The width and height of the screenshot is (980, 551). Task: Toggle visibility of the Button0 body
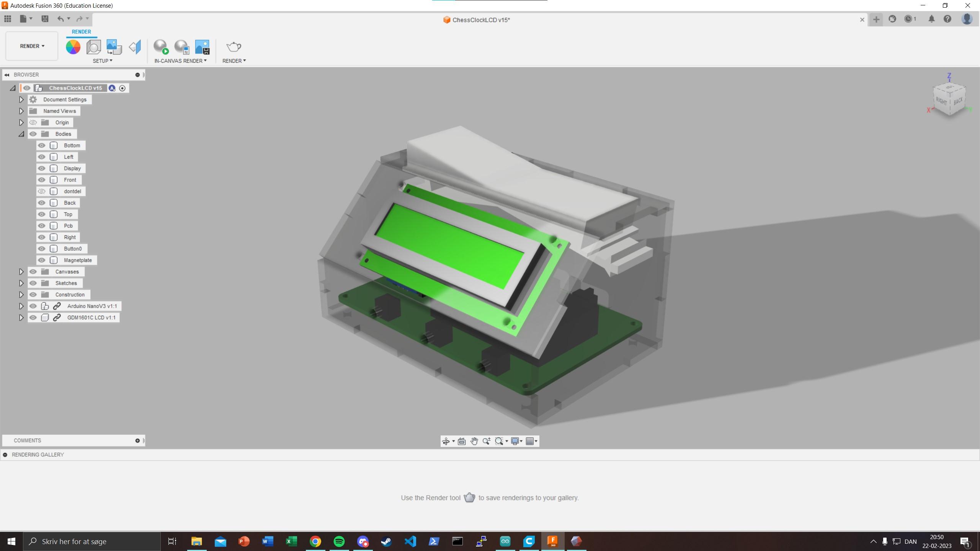tap(42, 248)
